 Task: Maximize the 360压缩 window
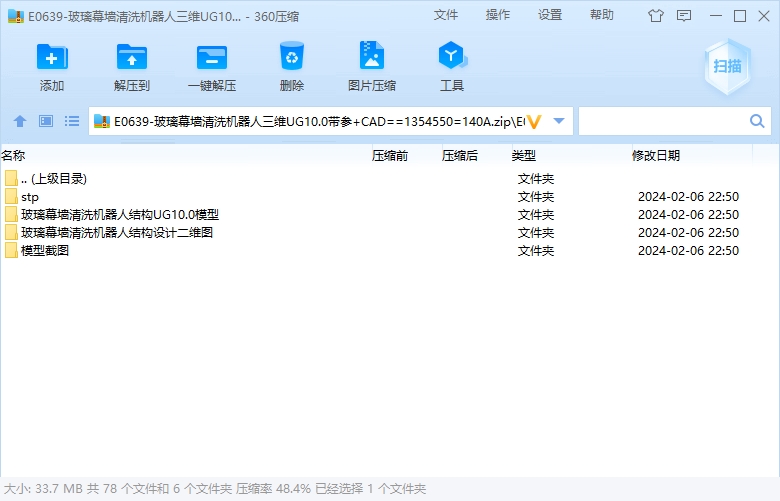tap(740, 16)
